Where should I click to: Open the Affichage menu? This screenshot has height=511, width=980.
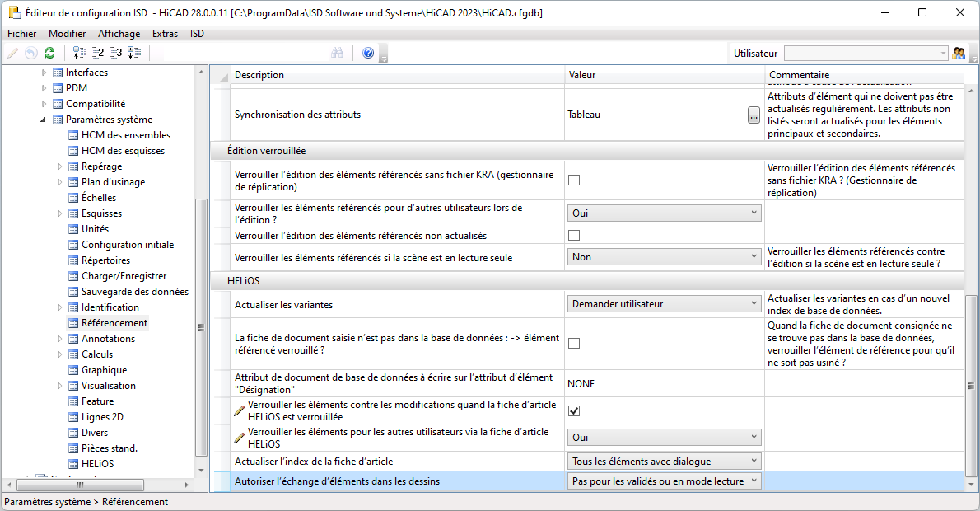(x=119, y=34)
